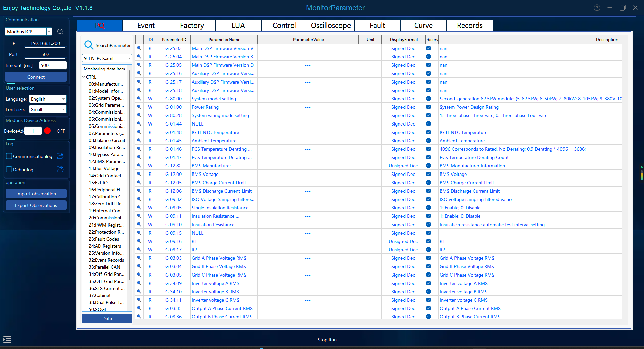Uncheck observe box for Power Rating row
644x349 pixels.
pyautogui.click(x=428, y=107)
